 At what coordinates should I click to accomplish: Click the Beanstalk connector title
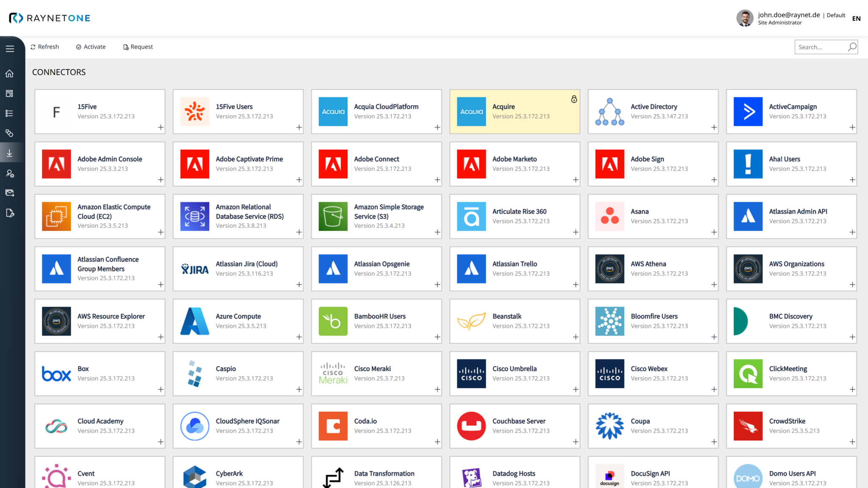tap(507, 316)
